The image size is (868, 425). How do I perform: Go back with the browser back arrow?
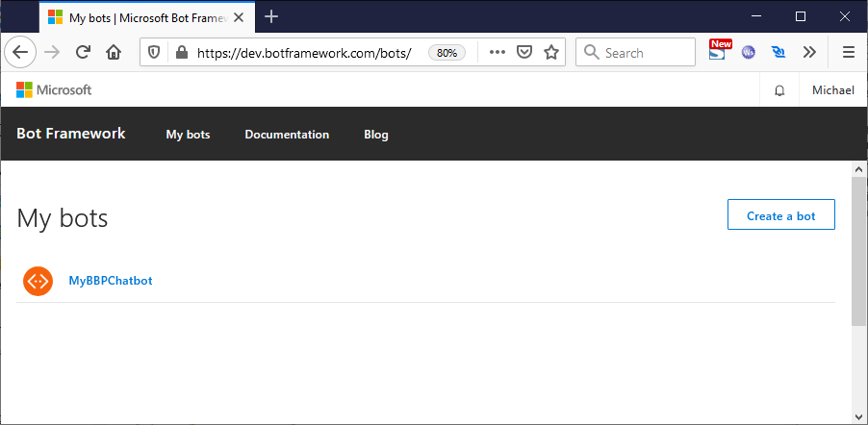point(20,53)
